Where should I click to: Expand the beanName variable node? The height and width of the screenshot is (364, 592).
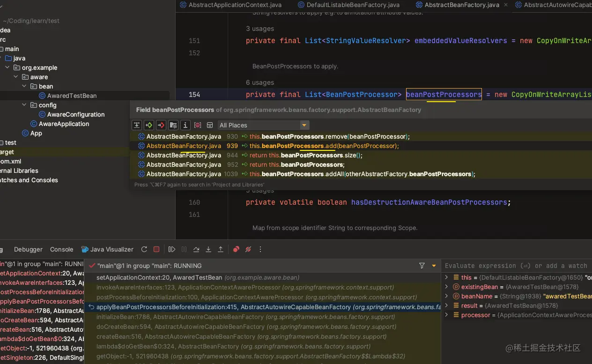point(447,296)
